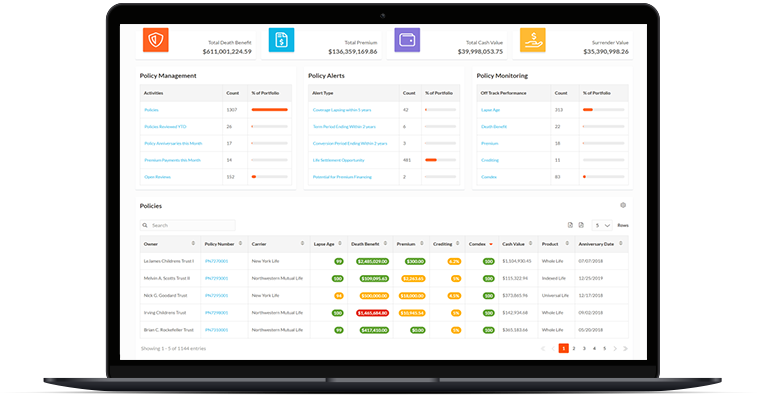
Task: Click into the Policies search field
Action: point(190,226)
